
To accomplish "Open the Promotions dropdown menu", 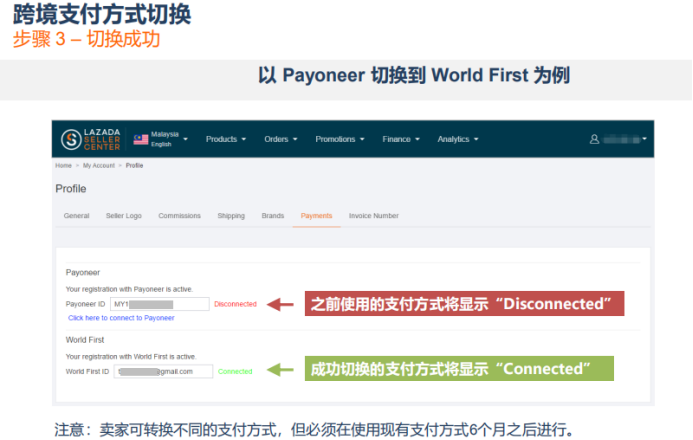I will point(339,139).
